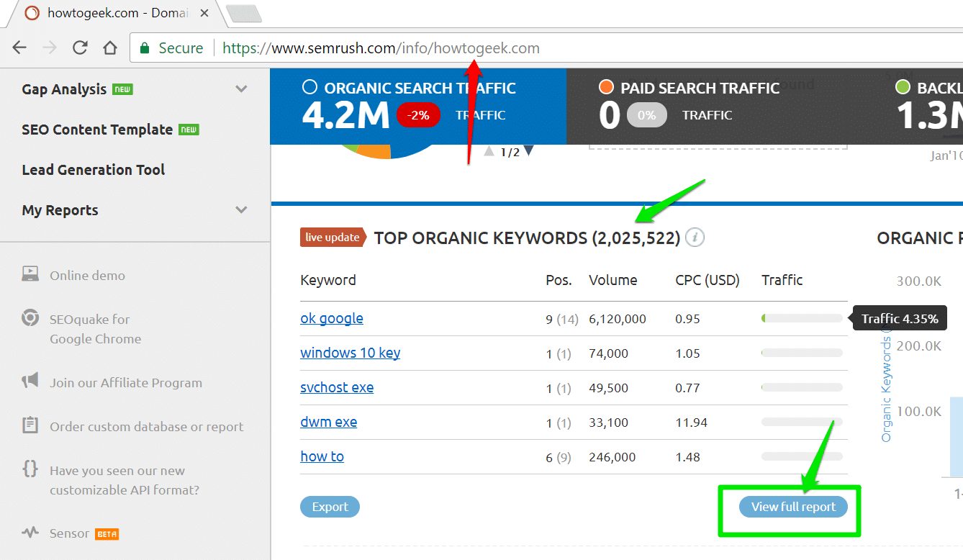Open Gap Analysis menu item
The width and height of the screenshot is (963, 560).
point(64,89)
